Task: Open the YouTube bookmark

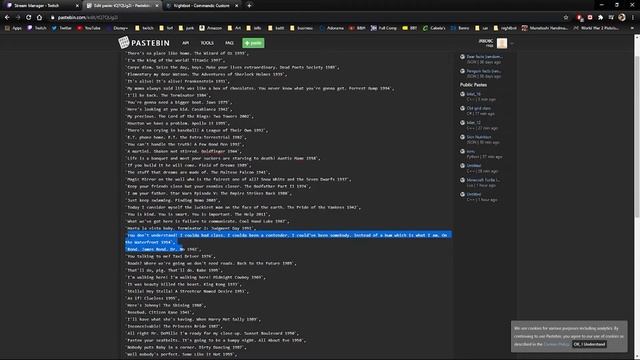Action: point(89,28)
